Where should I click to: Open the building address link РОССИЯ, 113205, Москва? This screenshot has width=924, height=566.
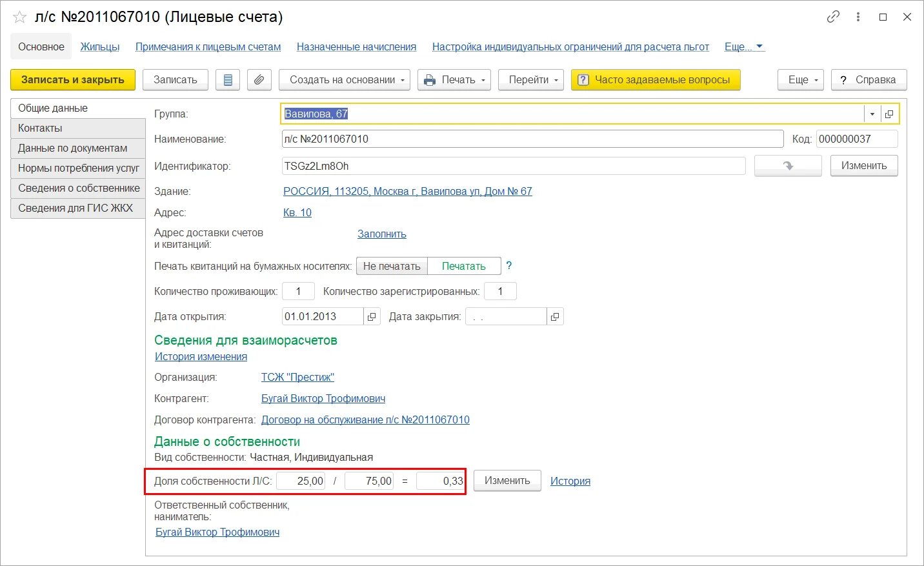point(408,191)
